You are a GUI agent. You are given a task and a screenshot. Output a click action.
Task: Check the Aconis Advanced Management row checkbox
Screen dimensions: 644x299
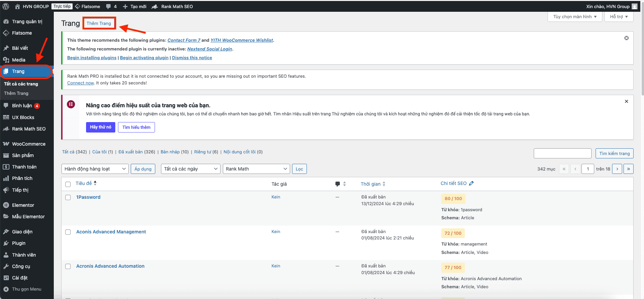[68, 232]
